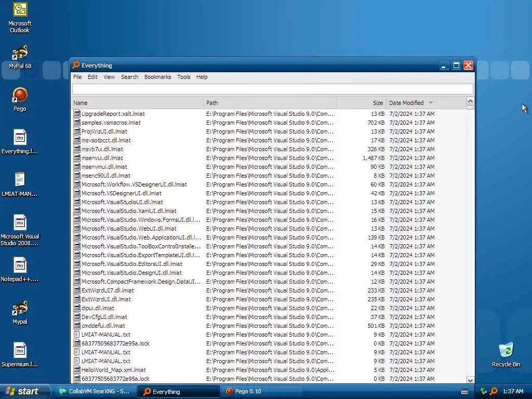Select Microsoft.VisualStudioUI.dll.lmiat row
This screenshot has height=399, width=532.
tap(270, 202)
